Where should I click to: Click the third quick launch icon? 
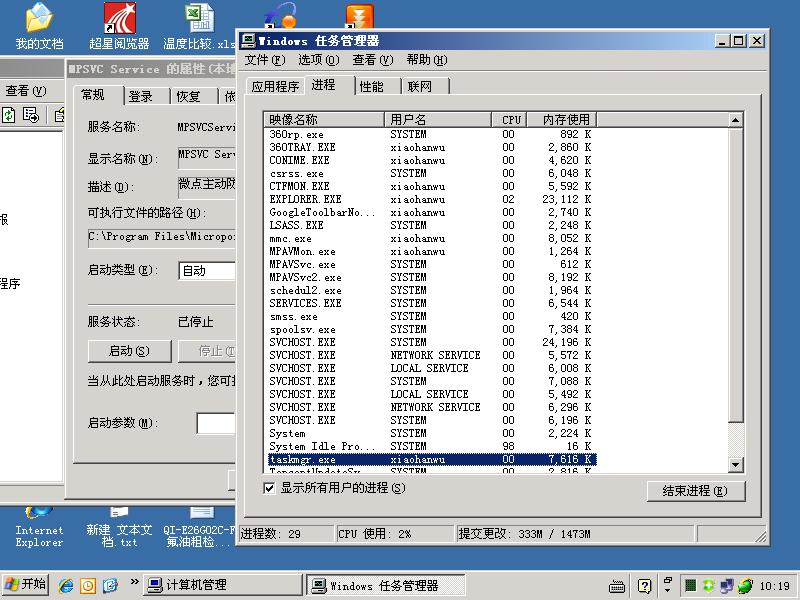click(110, 585)
